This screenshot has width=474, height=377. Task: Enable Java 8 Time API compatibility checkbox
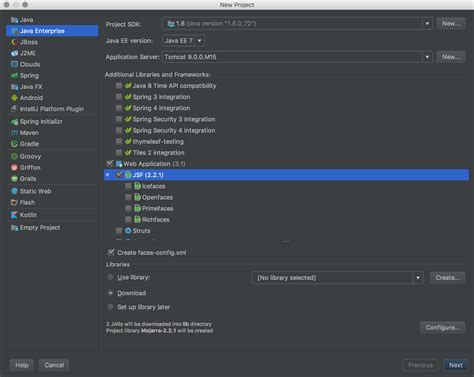click(x=119, y=86)
